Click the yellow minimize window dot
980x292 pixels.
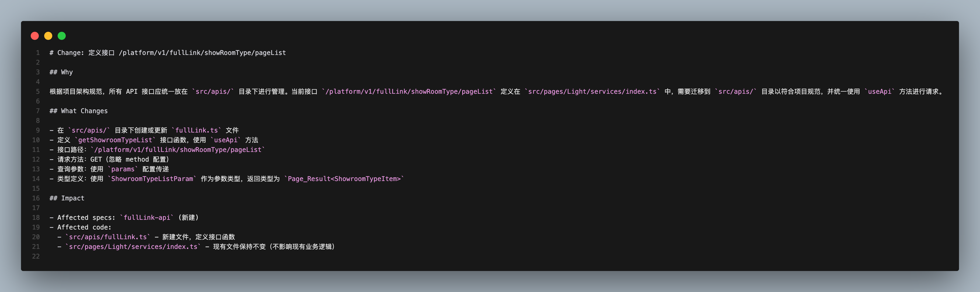tap(48, 36)
